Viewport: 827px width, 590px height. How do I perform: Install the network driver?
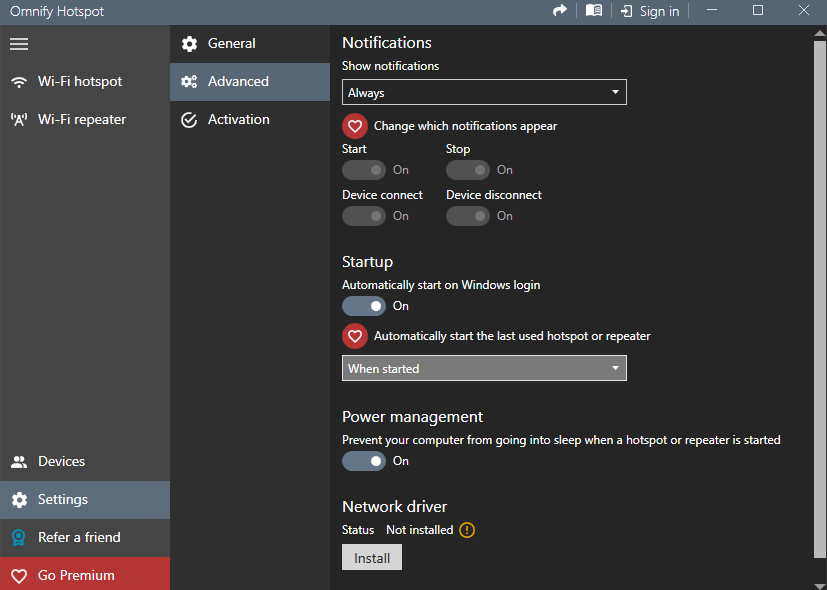(x=372, y=557)
